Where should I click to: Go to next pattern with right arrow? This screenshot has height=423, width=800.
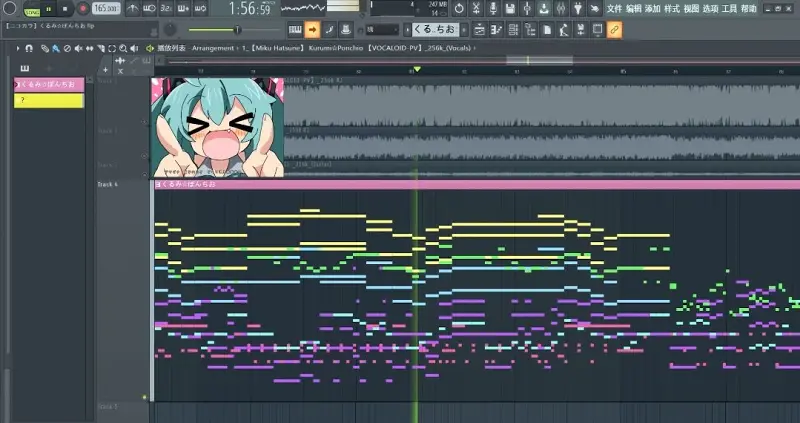coord(464,30)
